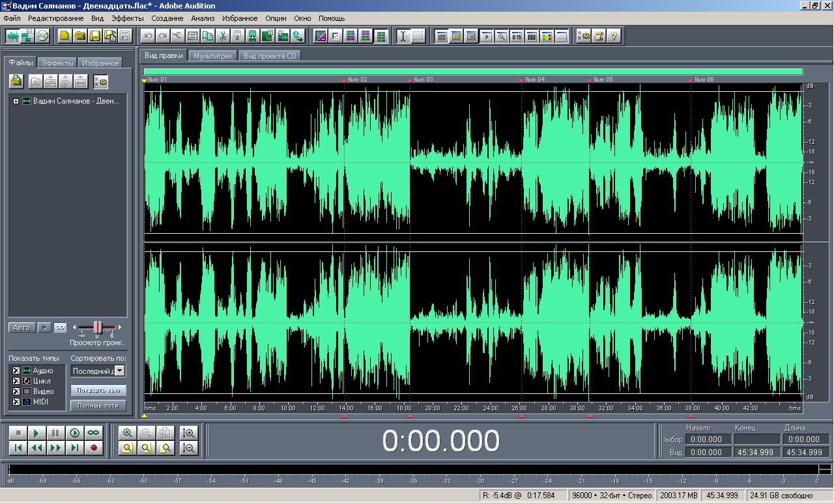Click the red Record button
The image size is (834, 504).
pyautogui.click(x=94, y=447)
